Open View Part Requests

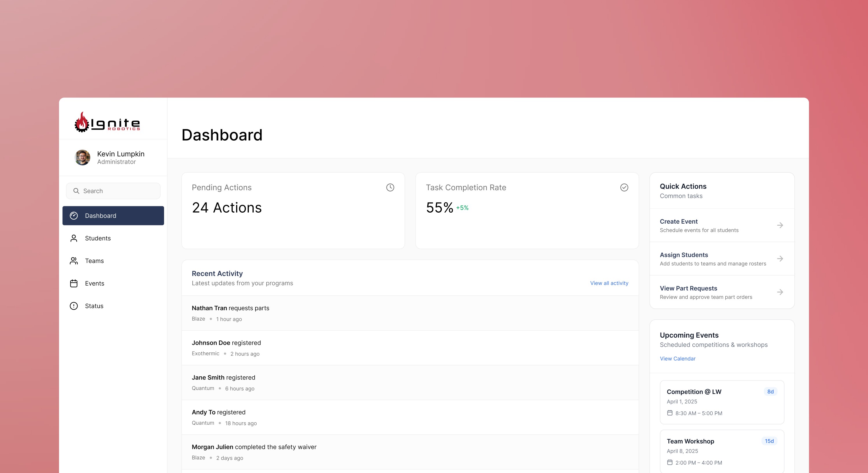pyautogui.click(x=722, y=292)
